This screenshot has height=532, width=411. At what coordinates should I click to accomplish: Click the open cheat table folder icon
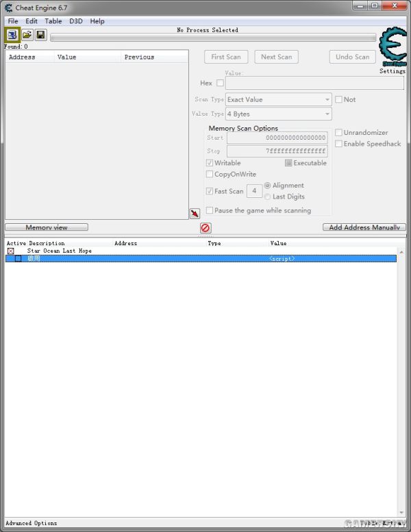point(27,35)
